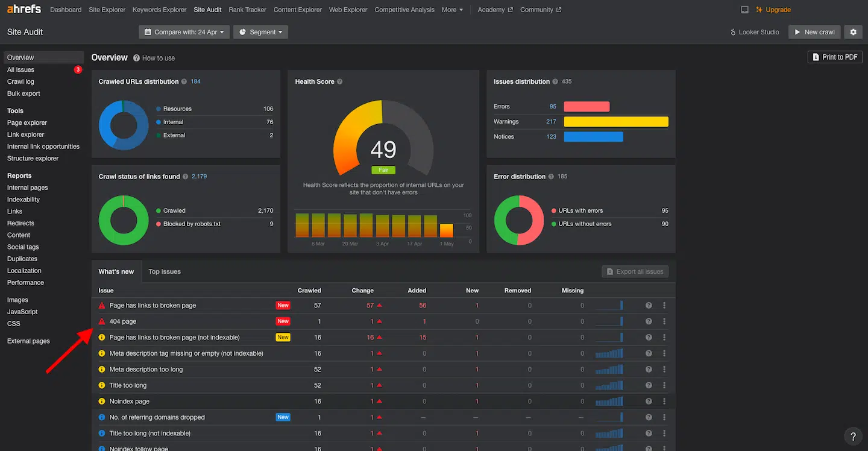Go to Rank Tracker in top navigation
This screenshot has height=451, width=868.
pos(248,10)
